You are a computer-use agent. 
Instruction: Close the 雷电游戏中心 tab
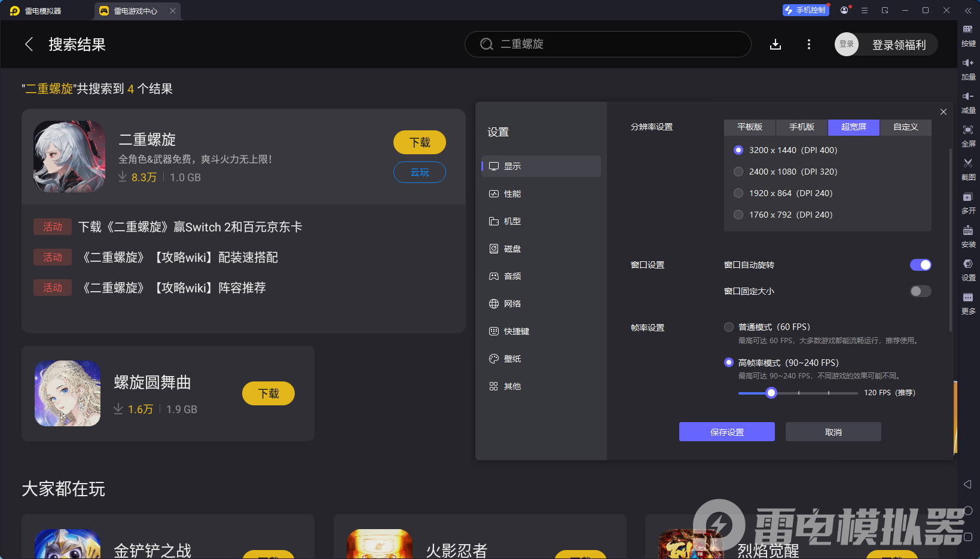point(173,11)
